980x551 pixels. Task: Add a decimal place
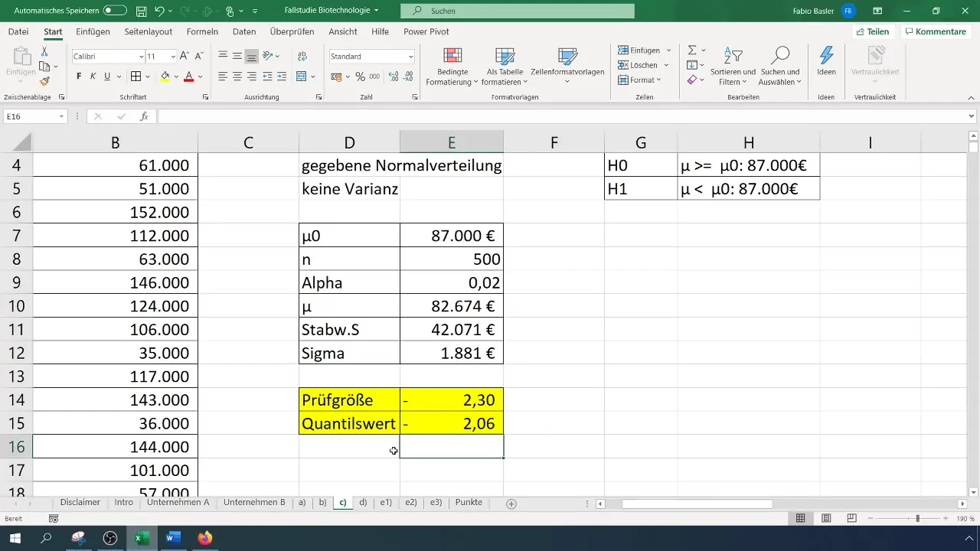click(394, 77)
